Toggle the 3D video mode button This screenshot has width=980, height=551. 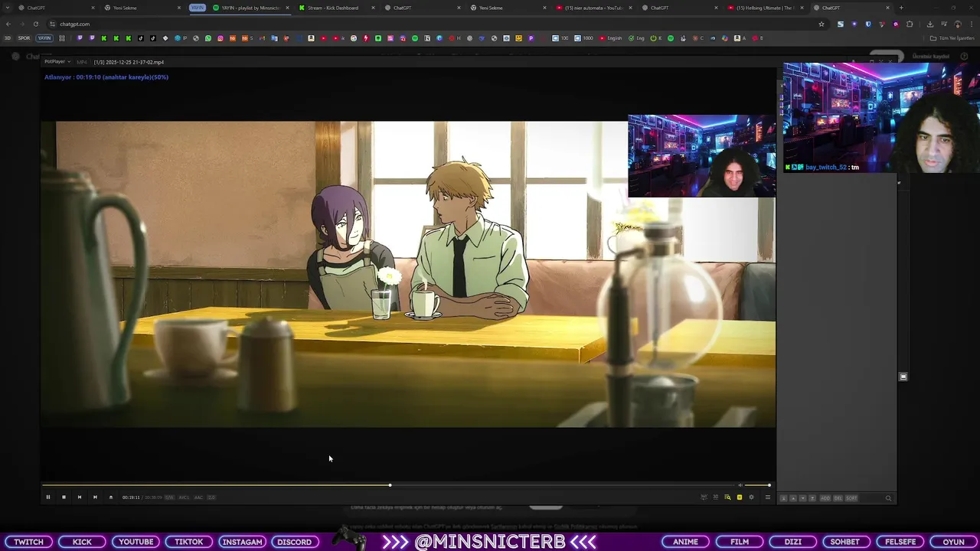[x=716, y=497]
